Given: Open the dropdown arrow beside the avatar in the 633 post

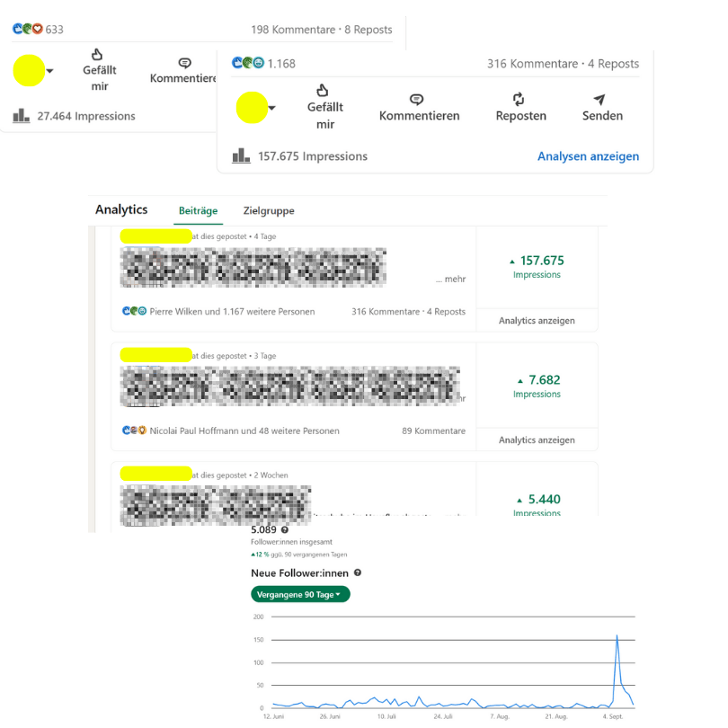Looking at the screenshot, I should tap(49, 71).
